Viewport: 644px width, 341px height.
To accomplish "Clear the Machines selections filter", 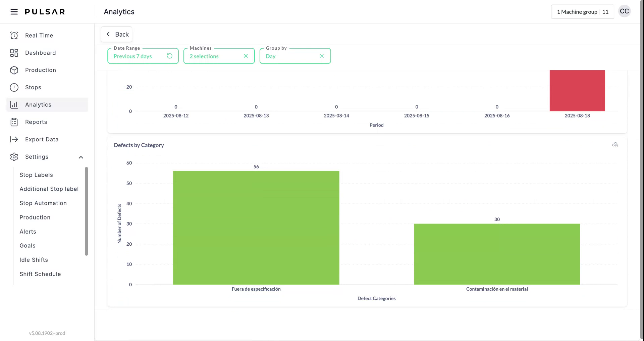I will [246, 56].
